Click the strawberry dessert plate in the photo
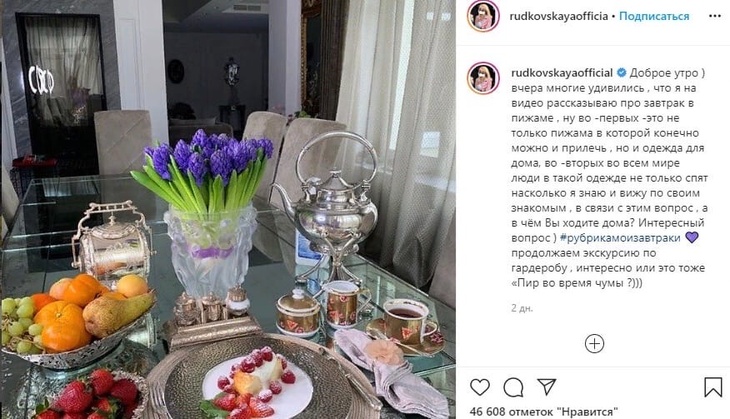The image size is (730, 419). [x=258, y=379]
